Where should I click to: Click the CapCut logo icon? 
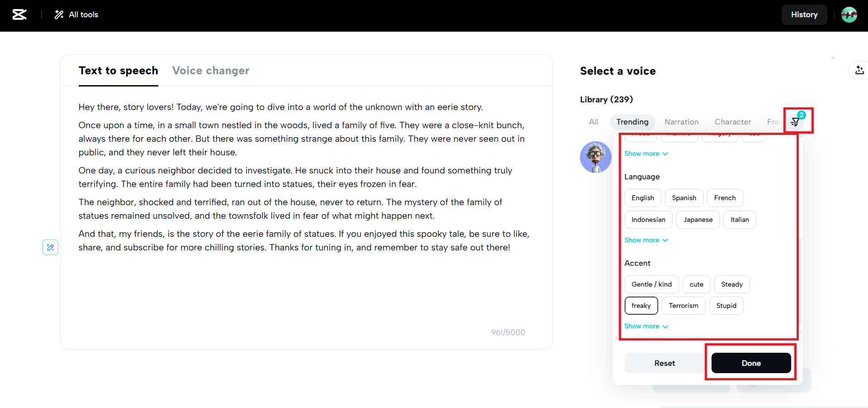(19, 14)
